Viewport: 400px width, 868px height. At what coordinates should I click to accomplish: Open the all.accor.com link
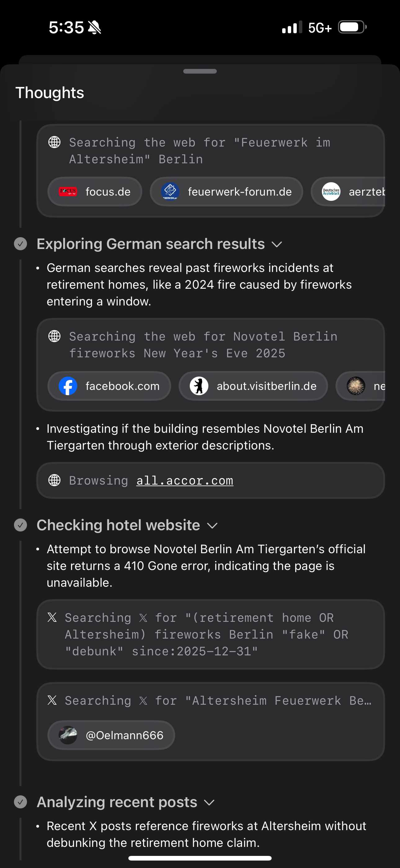click(x=184, y=481)
